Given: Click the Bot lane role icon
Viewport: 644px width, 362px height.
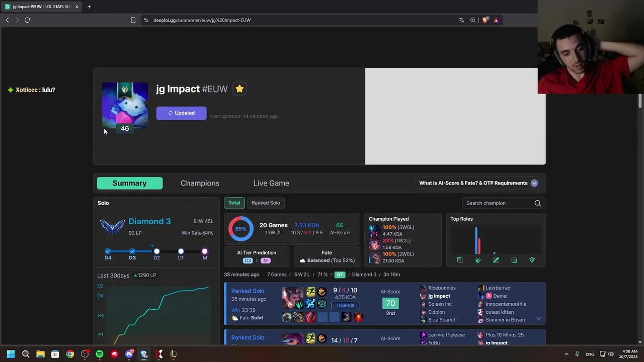Looking at the screenshot, I should (514, 260).
